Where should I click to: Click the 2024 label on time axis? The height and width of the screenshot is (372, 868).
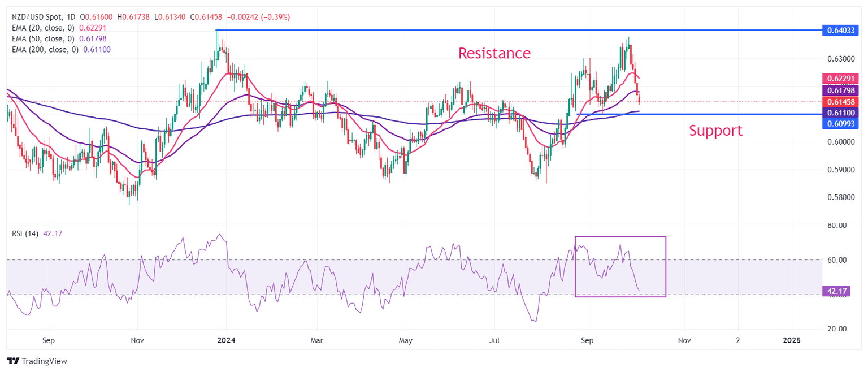coord(226,341)
